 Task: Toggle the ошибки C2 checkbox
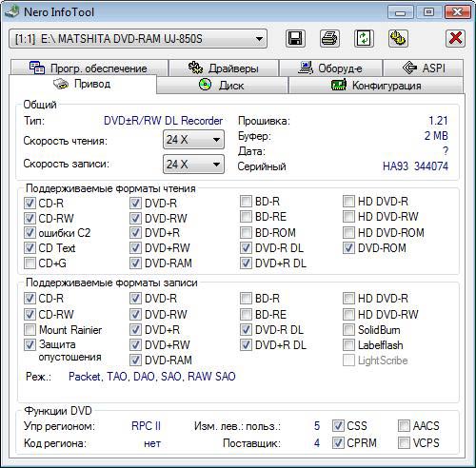click(30, 233)
